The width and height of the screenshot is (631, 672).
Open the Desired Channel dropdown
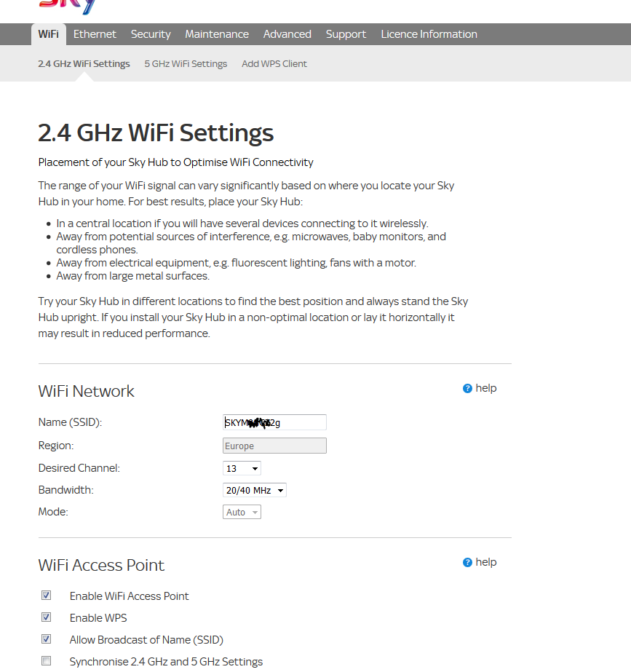click(x=242, y=468)
